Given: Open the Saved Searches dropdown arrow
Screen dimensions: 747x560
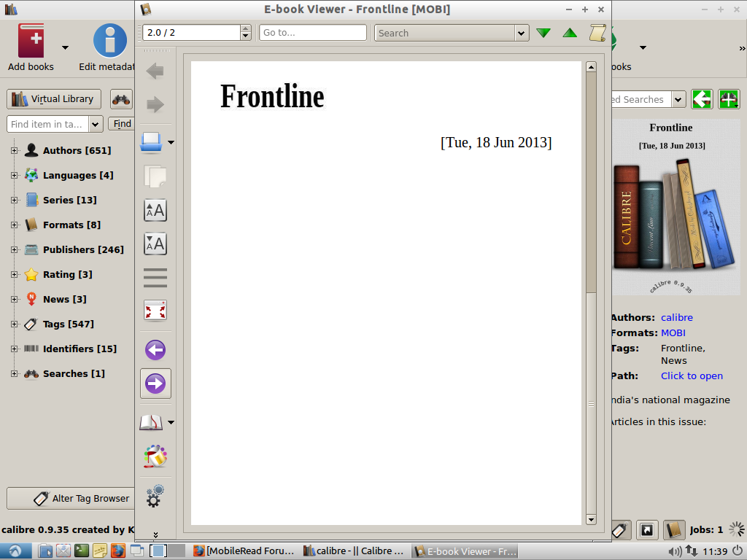Looking at the screenshot, I should [x=678, y=99].
